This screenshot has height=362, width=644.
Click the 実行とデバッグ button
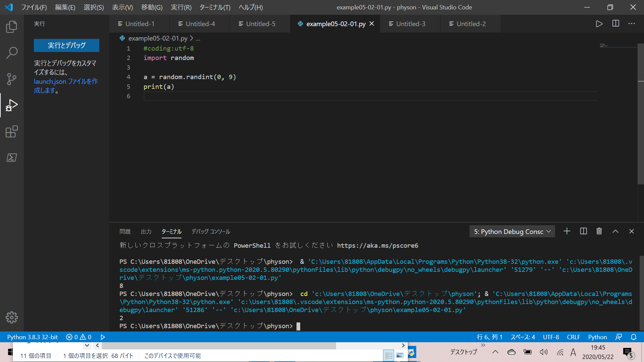pyautogui.click(x=66, y=45)
